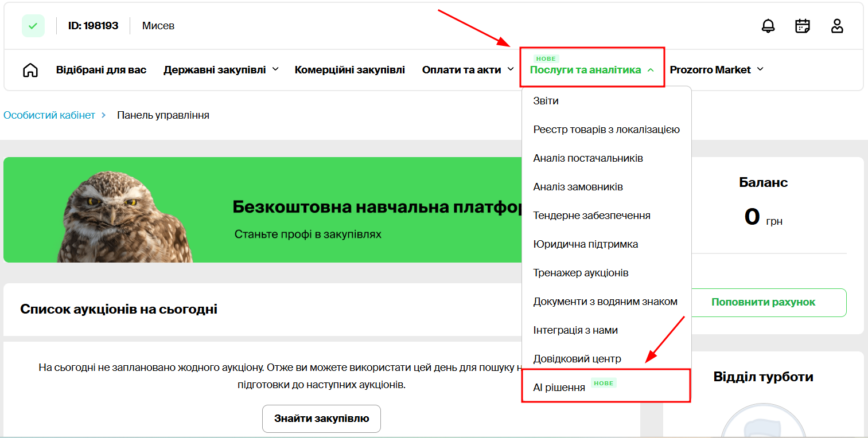Open Комерційні закупівлі tab
The width and height of the screenshot is (868, 438).
click(349, 70)
